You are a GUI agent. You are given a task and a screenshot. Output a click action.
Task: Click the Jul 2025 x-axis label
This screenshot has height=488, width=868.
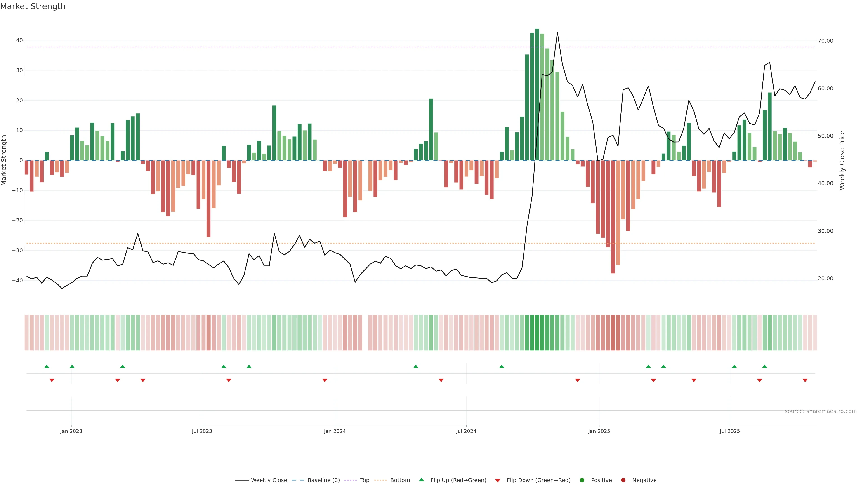(x=729, y=431)
